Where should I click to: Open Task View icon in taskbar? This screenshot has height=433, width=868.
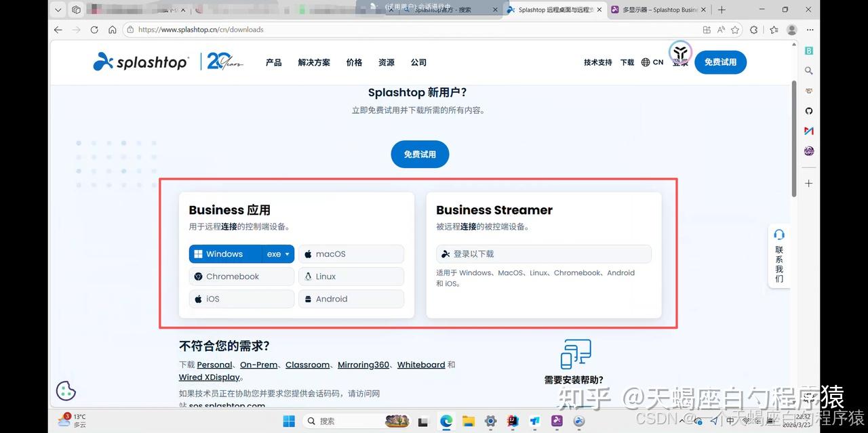[423, 421]
